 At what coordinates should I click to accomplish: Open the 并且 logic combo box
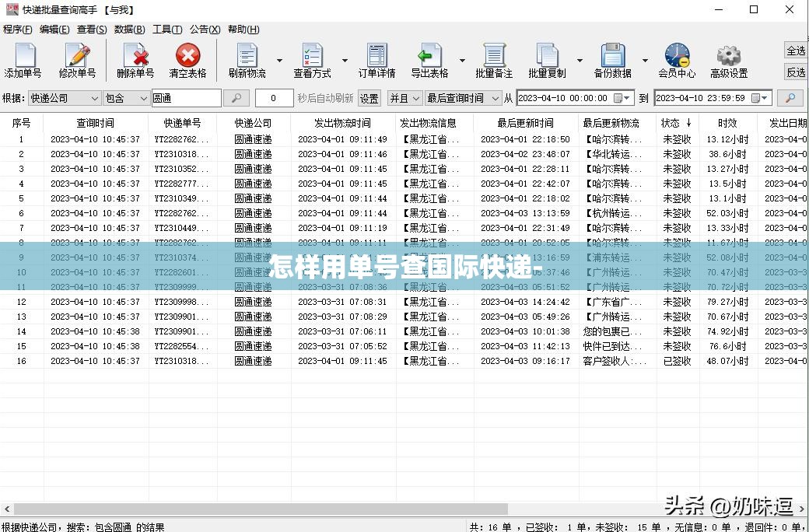click(x=404, y=98)
